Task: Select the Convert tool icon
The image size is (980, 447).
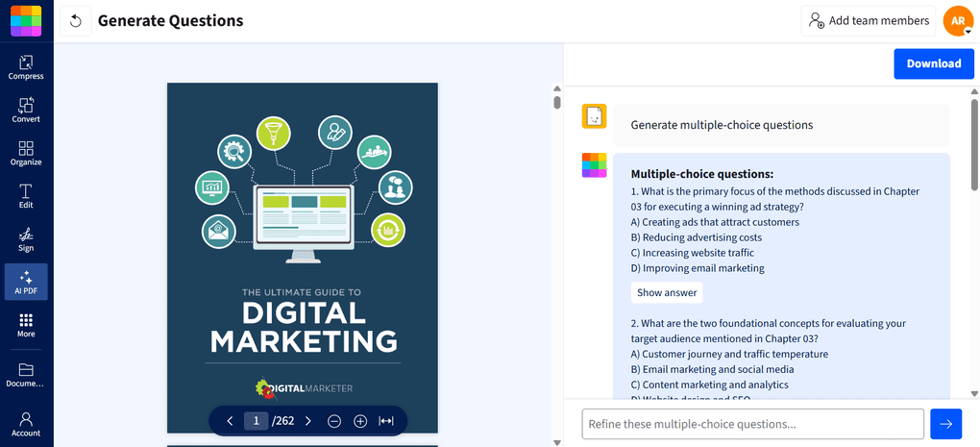Action: (x=26, y=111)
